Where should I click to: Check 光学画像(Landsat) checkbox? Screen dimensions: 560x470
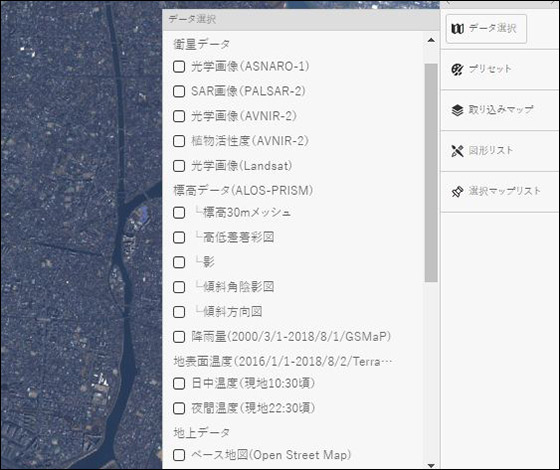click(179, 166)
